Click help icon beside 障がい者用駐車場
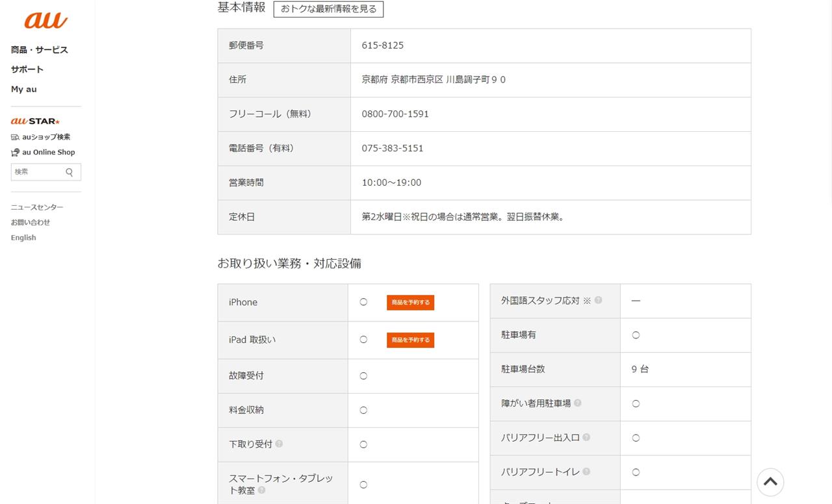 tap(577, 403)
